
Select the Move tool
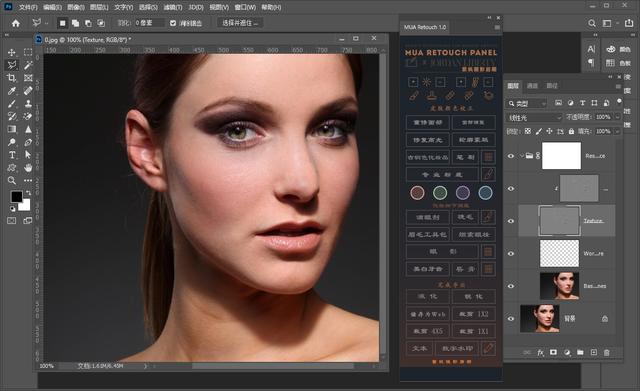[11, 52]
